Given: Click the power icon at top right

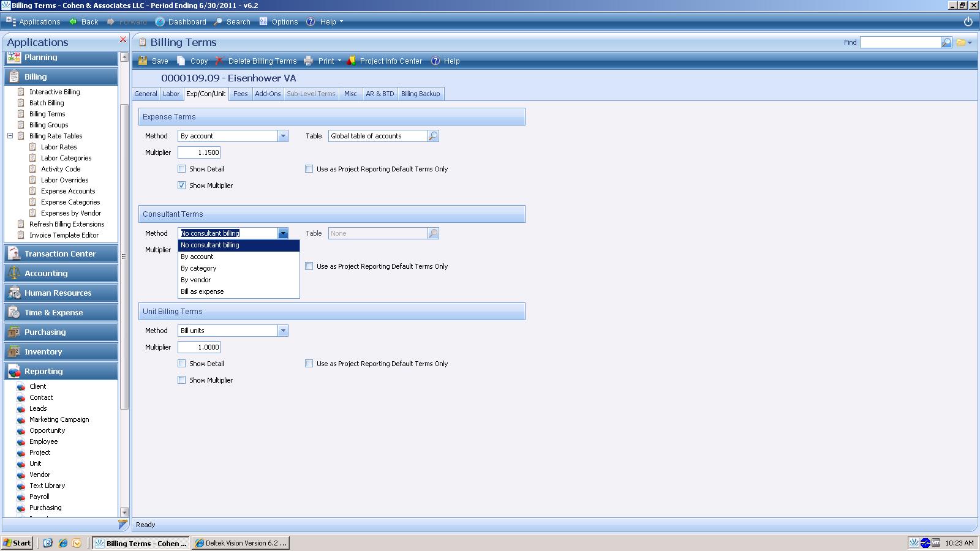Looking at the screenshot, I should (x=968, y=21).
